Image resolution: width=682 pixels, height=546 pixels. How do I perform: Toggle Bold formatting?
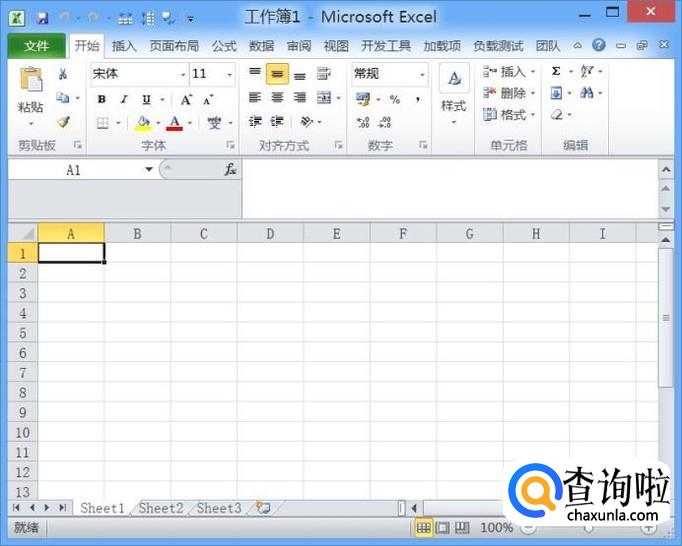pyautogui.click(x=102, y=100)
